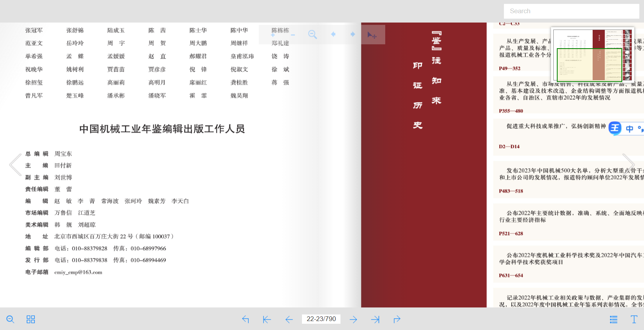Toggle the 中 Chinese input mode indicator

(x=630, y=129)
